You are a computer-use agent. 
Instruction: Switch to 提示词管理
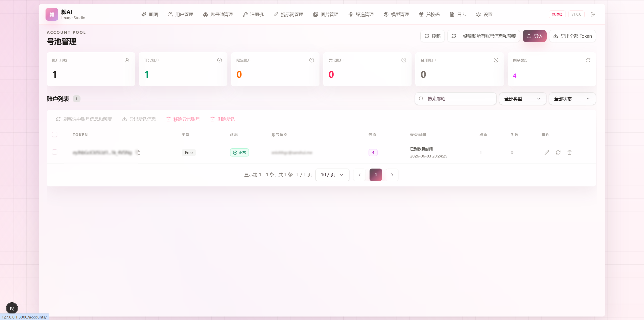tap(289, 14)
